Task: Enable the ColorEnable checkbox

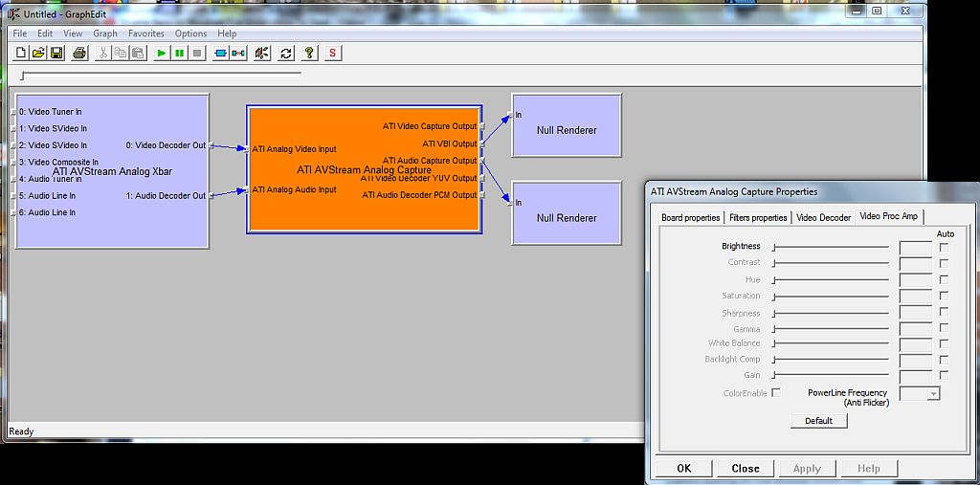Action: 776,392
